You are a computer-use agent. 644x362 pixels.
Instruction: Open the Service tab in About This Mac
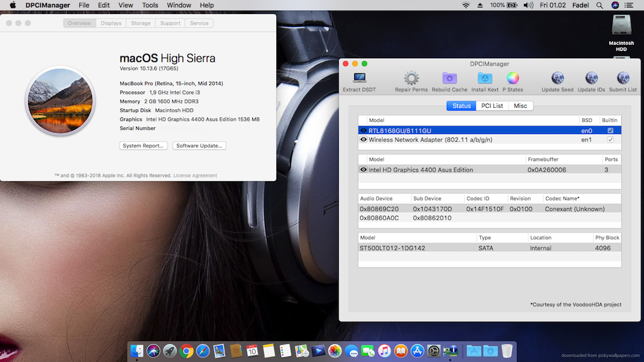coord(199,23)
